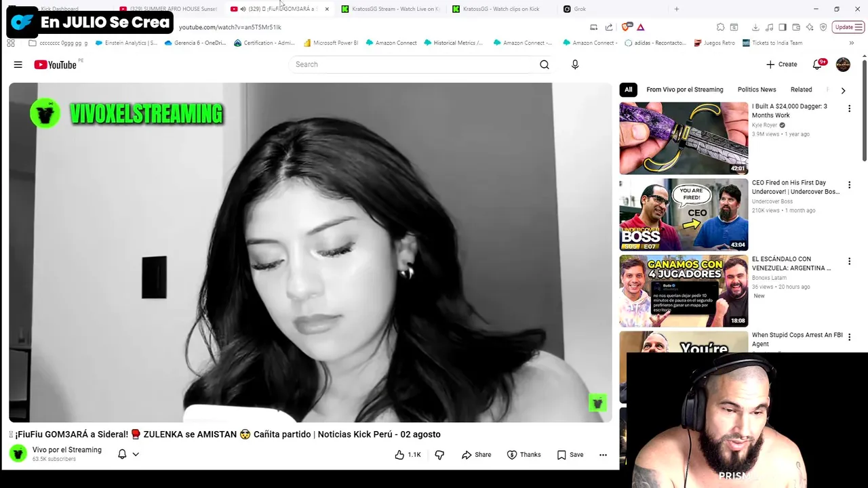The width and height of the screenshot is (868, 488).
Task: Open the account avatar menu
Action: click(x=843, y=64)
